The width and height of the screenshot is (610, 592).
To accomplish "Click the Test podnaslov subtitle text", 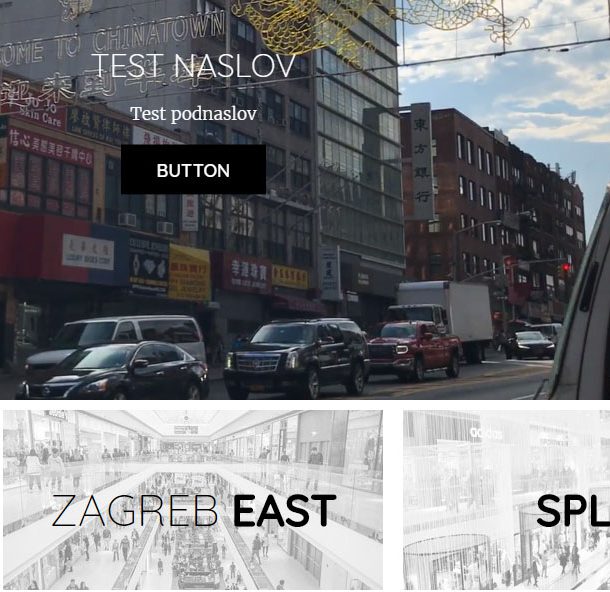I will (193, 114).
